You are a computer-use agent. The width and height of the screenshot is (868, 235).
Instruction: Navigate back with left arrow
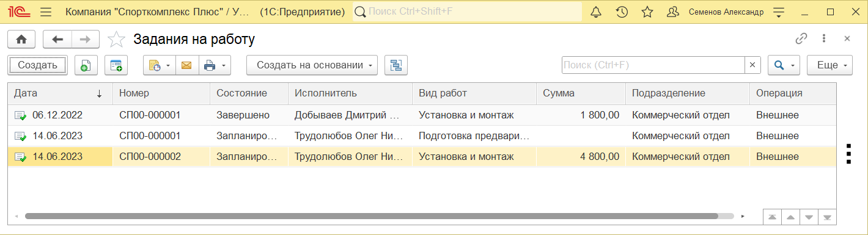coord(57,40)
